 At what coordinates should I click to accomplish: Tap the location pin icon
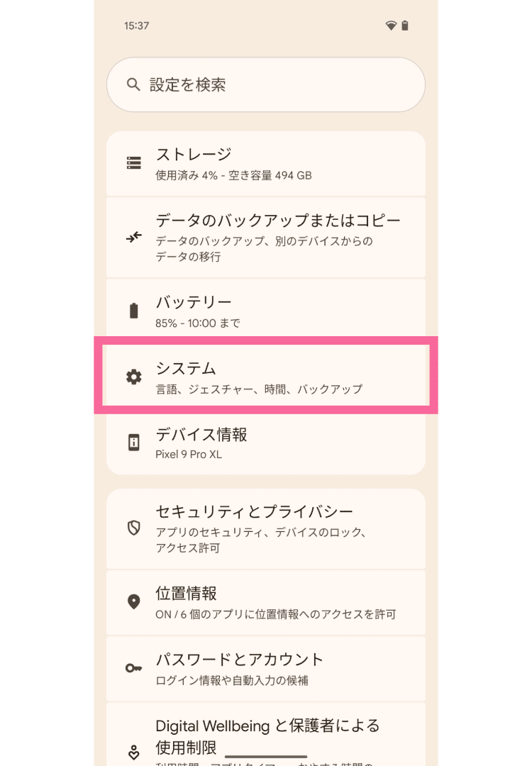(x=133, y=602)
